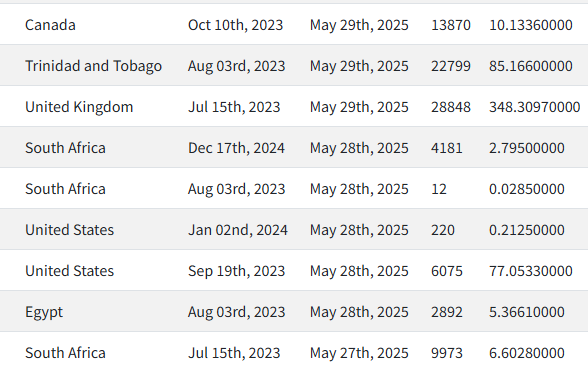Click the Sep 19th, 2023 date cell
The width and height of the screenshot is (588, 370).
point(237,271)
